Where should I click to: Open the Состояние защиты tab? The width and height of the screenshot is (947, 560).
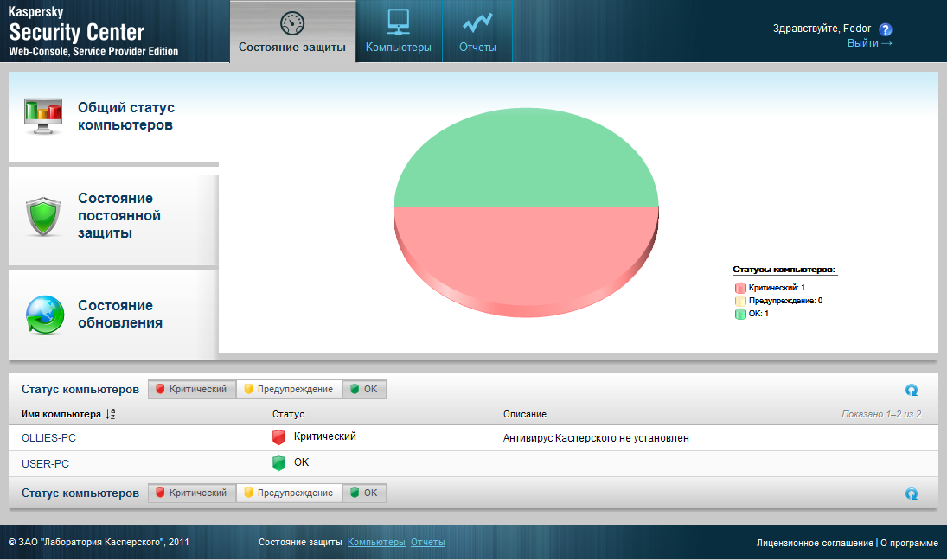(292, 31)
